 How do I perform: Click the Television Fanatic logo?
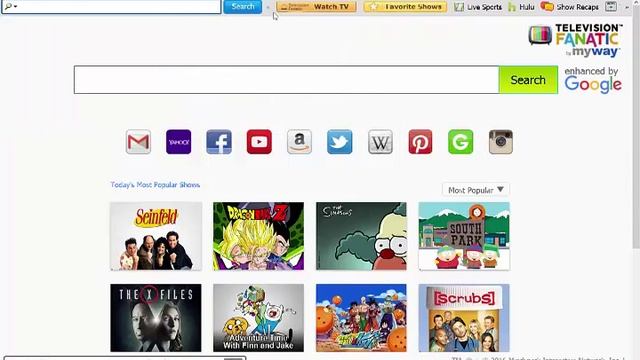575,40
